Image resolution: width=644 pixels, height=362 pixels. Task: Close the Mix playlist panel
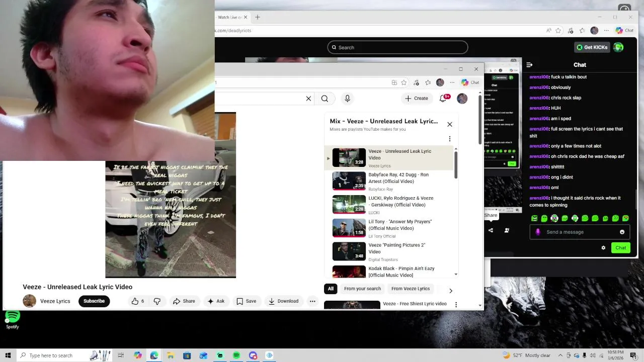(x=450, y=124)
